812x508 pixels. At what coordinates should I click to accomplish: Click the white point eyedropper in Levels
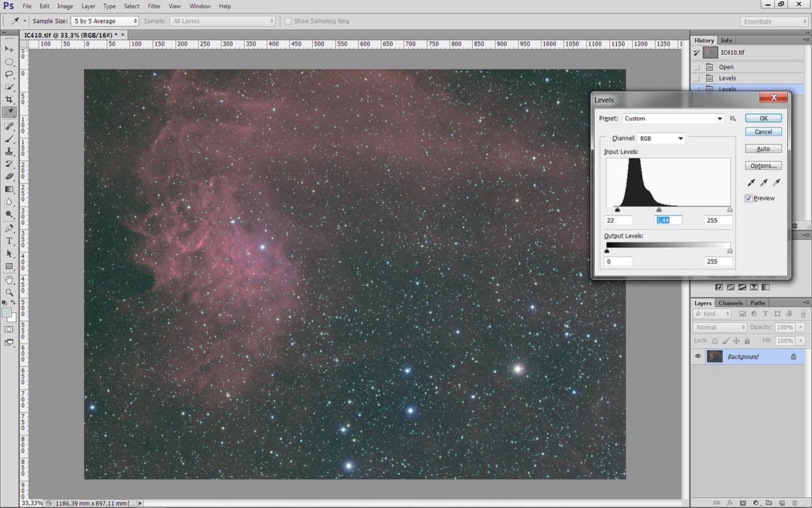click(x=776, y=183)
